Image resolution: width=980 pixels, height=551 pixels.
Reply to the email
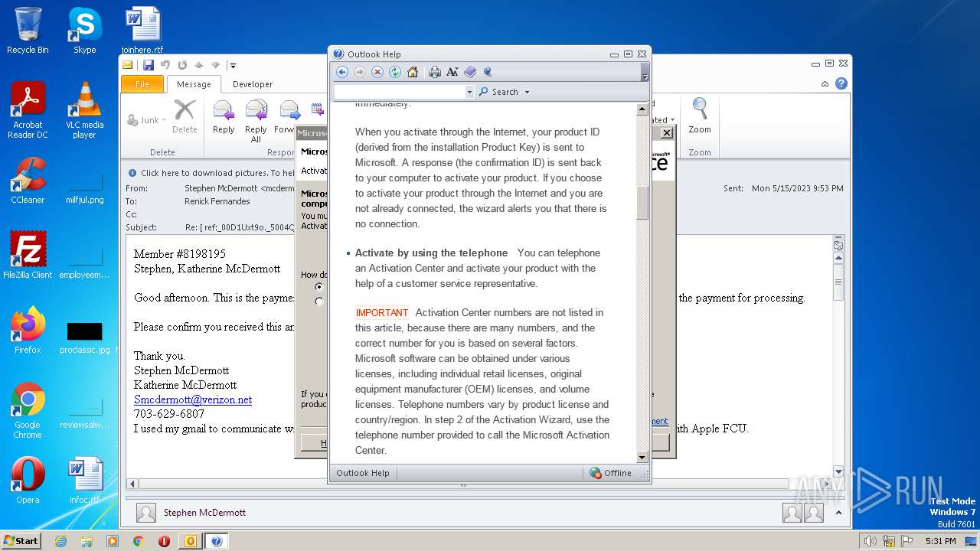(224, 117)
